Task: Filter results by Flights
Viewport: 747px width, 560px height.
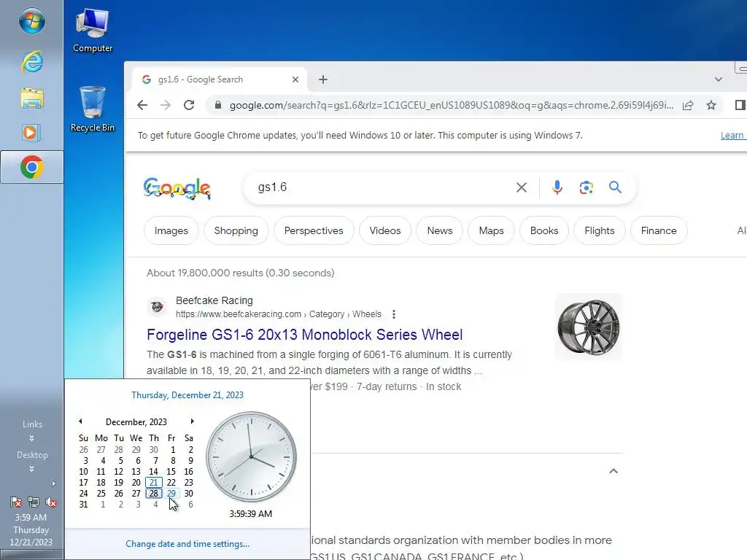Action: click(600, 230)
